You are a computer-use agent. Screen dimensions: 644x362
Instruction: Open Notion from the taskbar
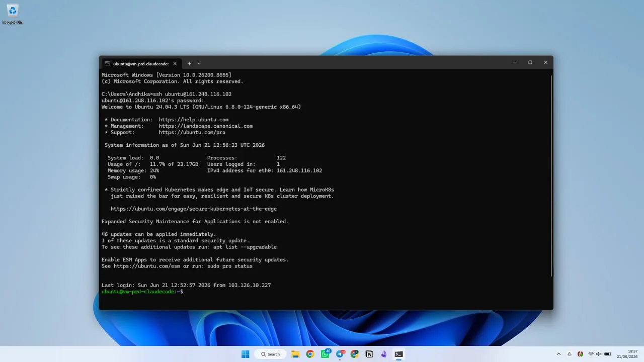point(369,354)
